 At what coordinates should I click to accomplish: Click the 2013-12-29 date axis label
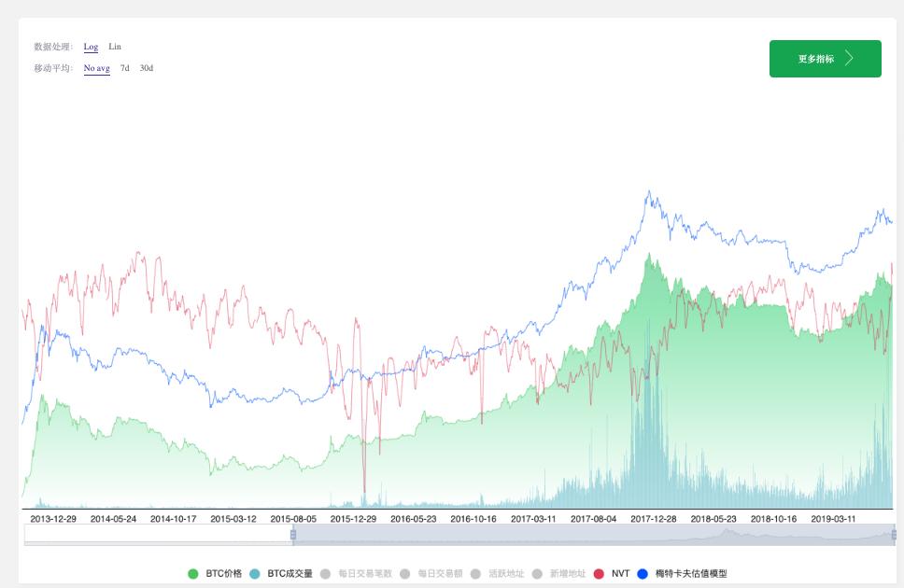(53, 519)
